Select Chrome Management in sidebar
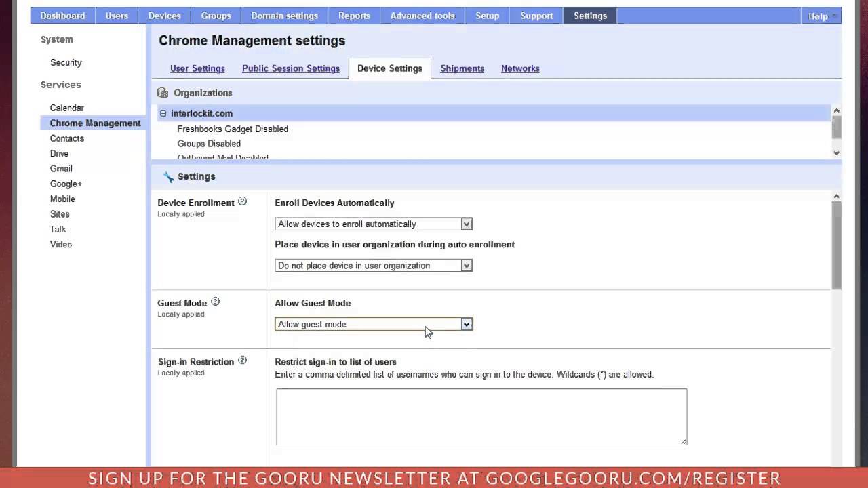Screen dimensions: 868x488 [93, 123]
